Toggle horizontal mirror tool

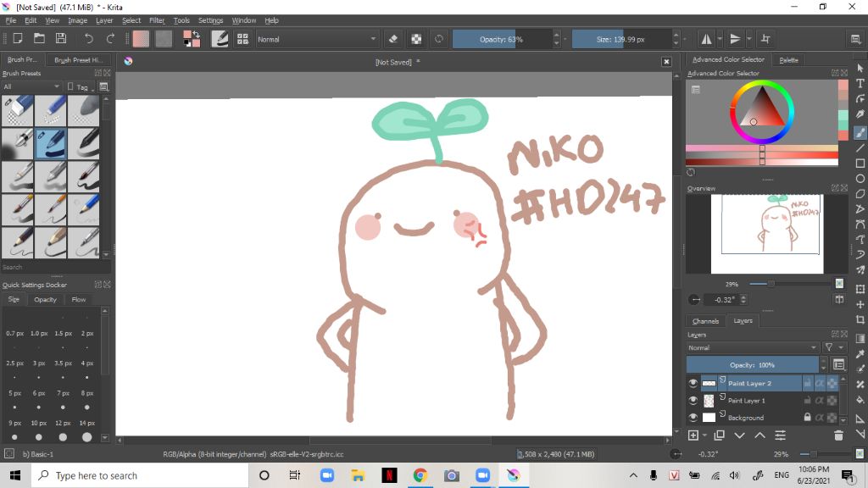[x=706, y=39]
